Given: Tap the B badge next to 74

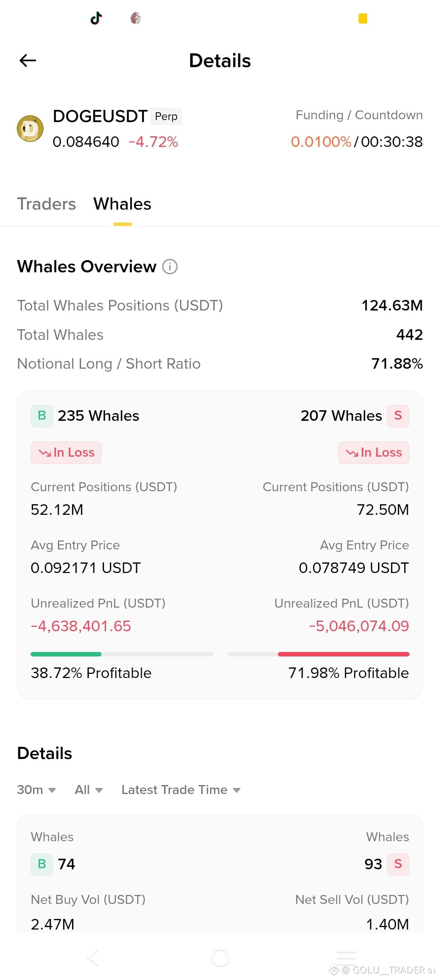Looking at the screenshot, I should (x=42, y=864).
